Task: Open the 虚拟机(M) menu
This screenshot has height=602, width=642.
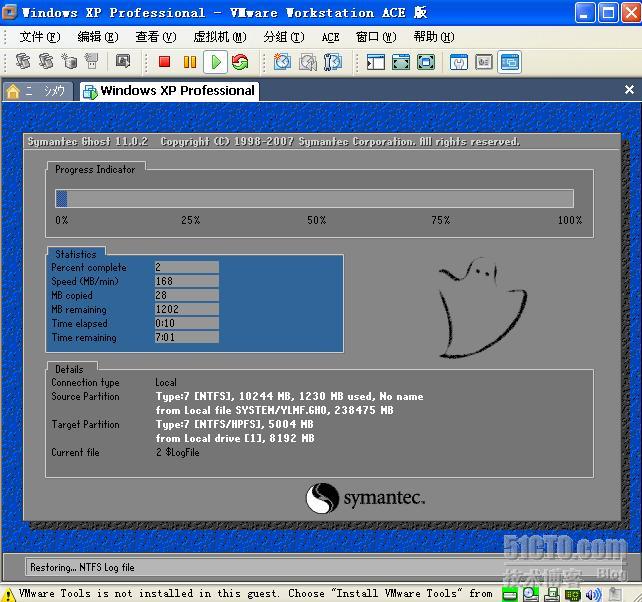Action: (x=220, y=37)
